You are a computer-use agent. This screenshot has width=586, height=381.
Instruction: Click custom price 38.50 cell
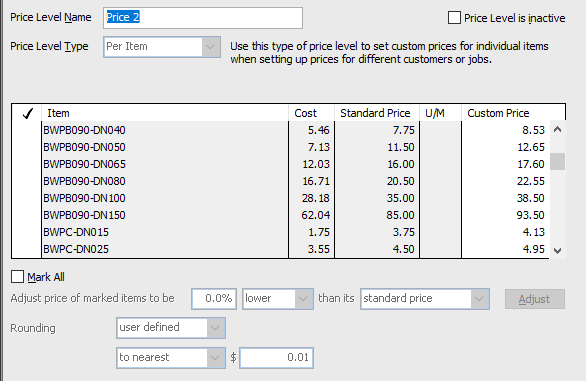tap(506, 198)
